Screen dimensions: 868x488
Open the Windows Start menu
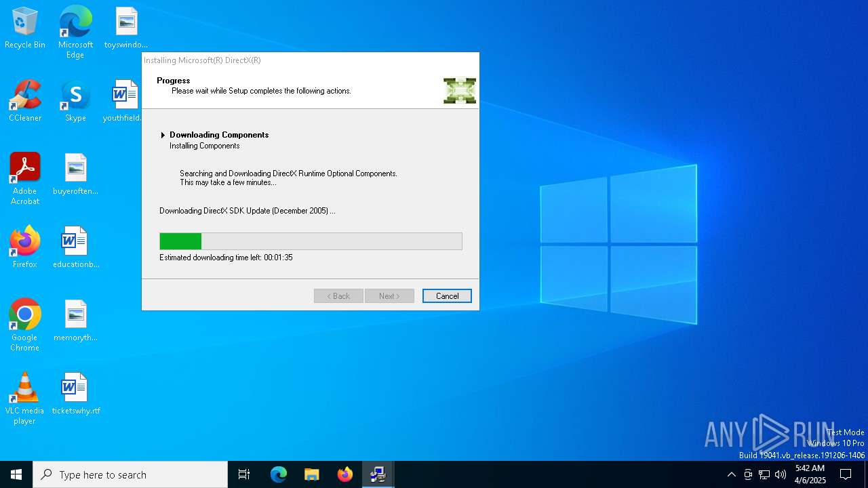[x=16, y=474]
